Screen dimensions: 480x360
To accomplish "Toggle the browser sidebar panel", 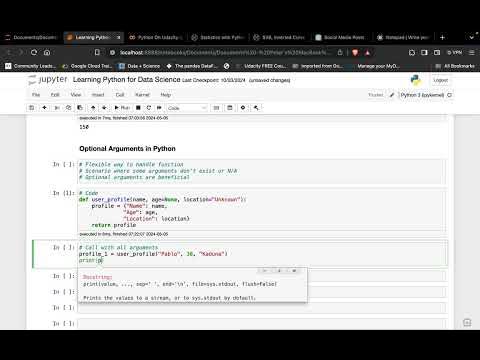I will 424,52.
